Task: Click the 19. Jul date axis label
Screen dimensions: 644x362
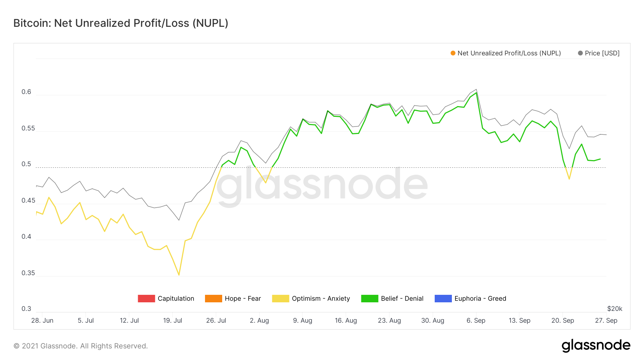Action: point(172,321)
